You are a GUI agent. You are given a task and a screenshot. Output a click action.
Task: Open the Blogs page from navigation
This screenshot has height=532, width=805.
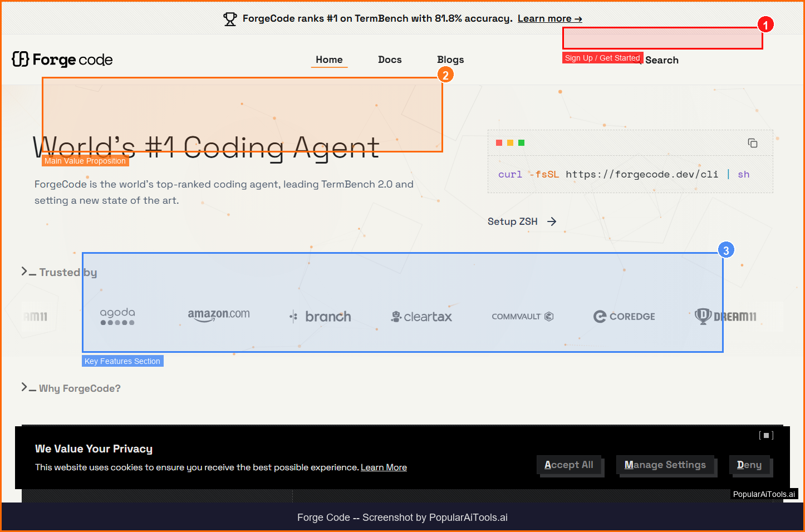[450, 60]
